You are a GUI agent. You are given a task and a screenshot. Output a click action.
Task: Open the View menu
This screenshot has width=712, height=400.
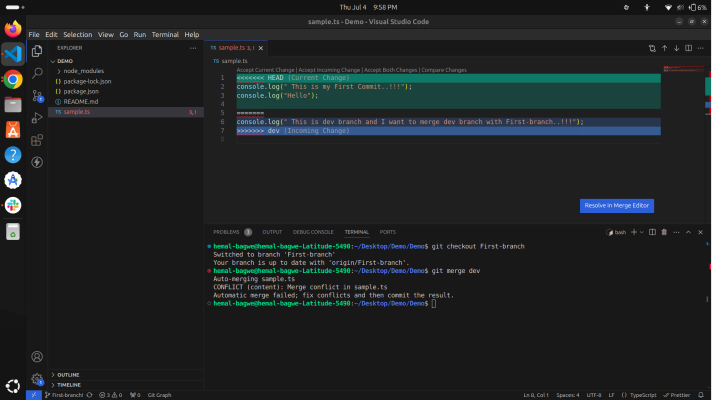click(x=106, y=35)
